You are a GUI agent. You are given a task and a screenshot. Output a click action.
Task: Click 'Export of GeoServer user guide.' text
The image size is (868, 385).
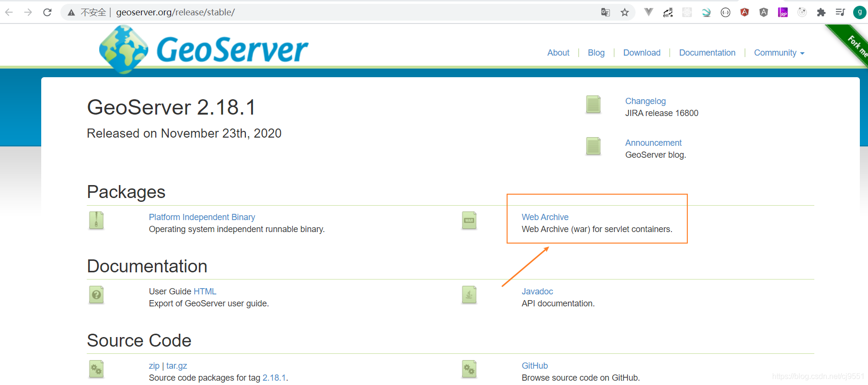[208, 303]
